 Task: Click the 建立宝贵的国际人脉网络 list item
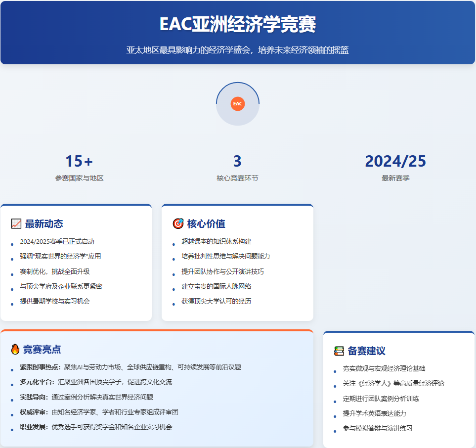[216, 286]
